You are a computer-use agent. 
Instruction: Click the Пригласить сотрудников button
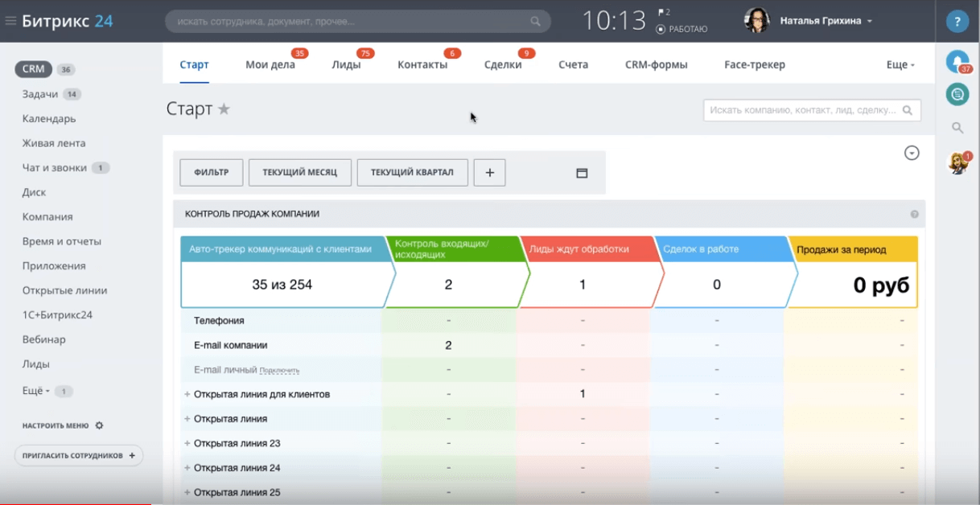coord(78,455)
